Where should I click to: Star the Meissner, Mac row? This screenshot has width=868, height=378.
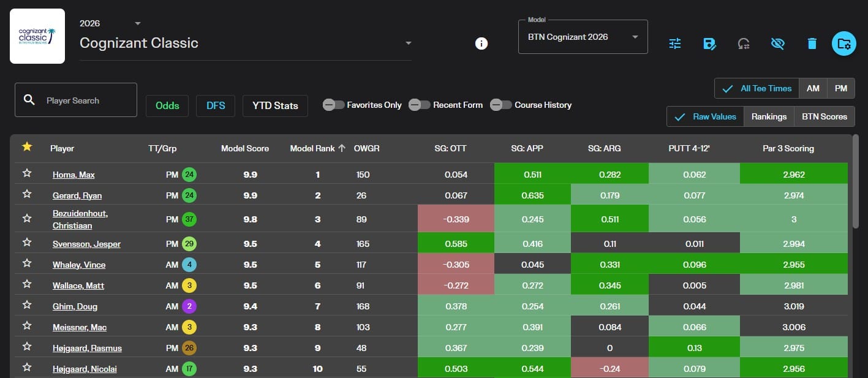(27, 326)
